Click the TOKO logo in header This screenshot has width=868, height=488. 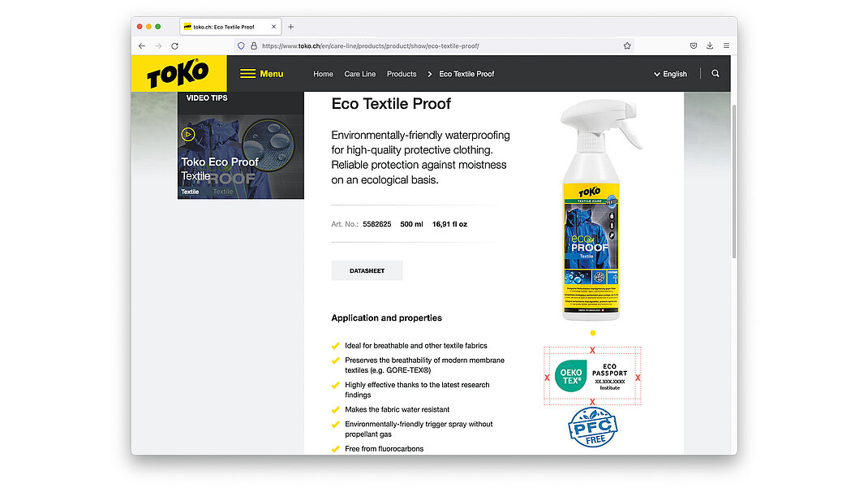(178, 74)
